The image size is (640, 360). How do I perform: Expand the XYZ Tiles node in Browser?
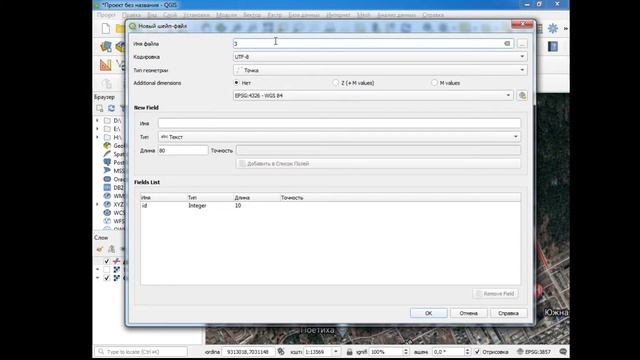(97, 204)
